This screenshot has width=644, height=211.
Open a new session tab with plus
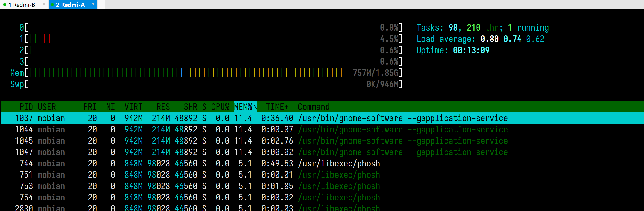click(x=101, y=4)
